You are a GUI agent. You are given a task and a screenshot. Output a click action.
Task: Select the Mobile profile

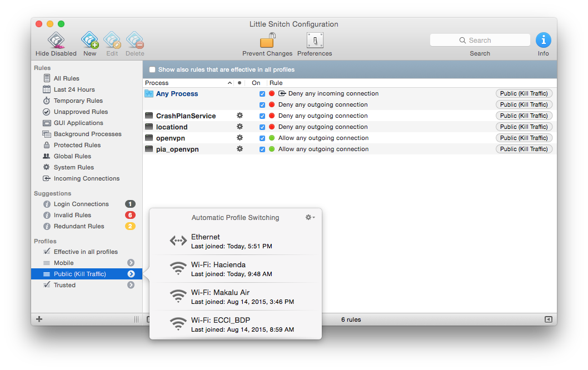(63, 263)
